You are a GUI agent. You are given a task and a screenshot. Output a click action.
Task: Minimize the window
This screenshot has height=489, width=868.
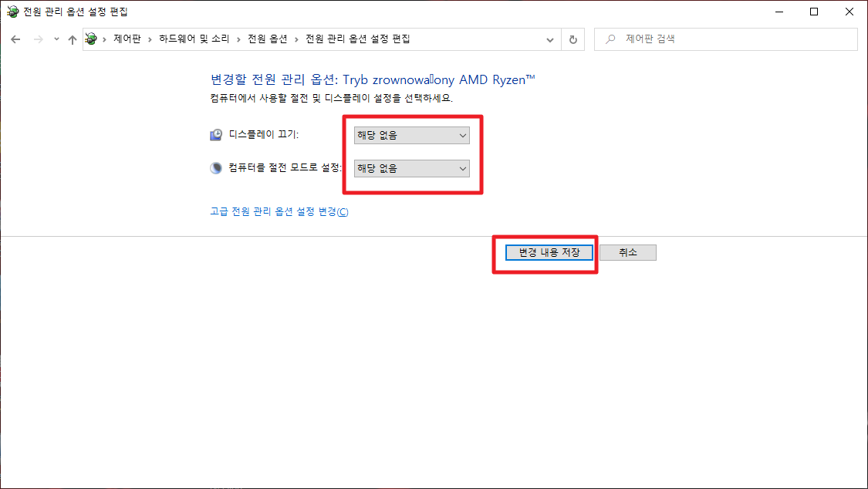[779, 12]
